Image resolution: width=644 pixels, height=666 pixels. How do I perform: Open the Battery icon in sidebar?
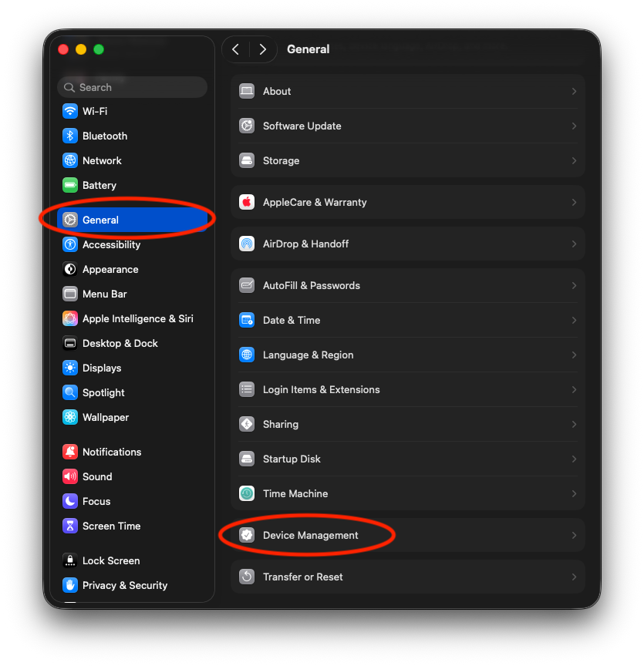(70, 185)
